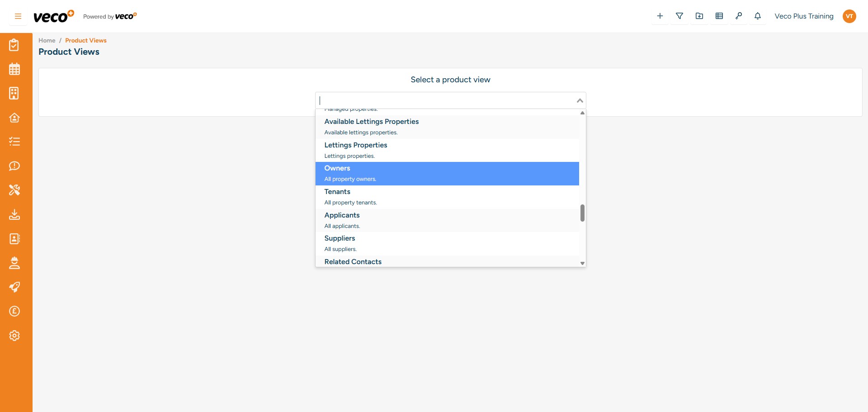Open the filter icon in top toolbar
This screenshot has height=412, width=868.
(679, 15)
